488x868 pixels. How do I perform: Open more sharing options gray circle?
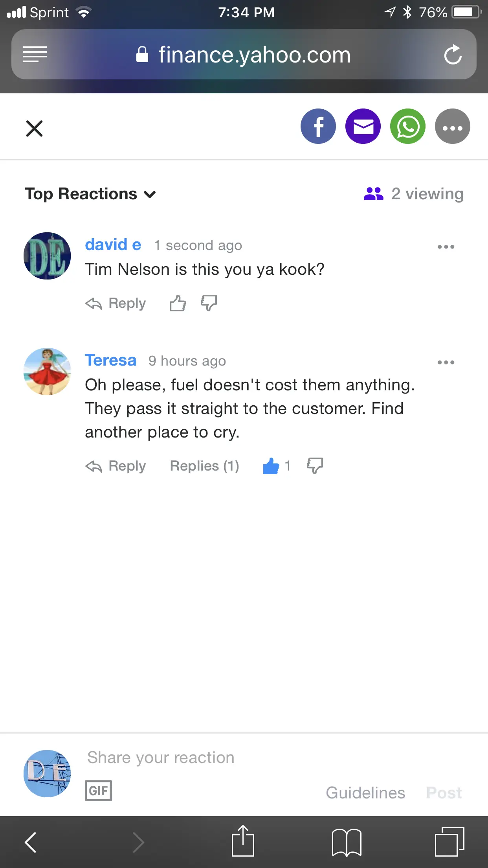452,127
